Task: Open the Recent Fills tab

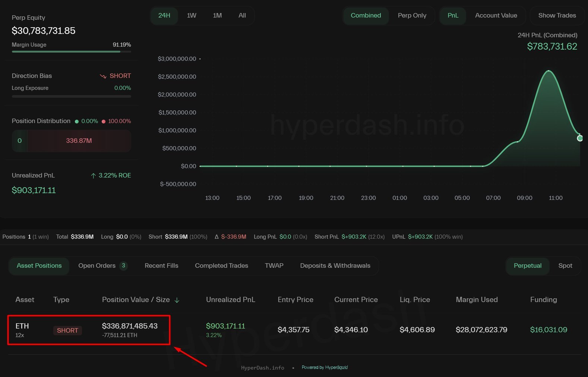Action: [161, 266]
